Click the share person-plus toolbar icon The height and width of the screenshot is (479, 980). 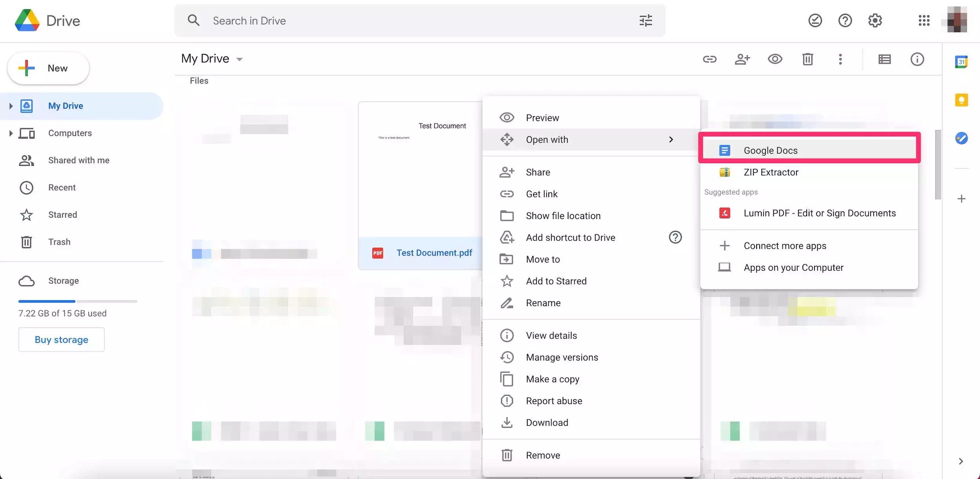[x=742, y=59]
